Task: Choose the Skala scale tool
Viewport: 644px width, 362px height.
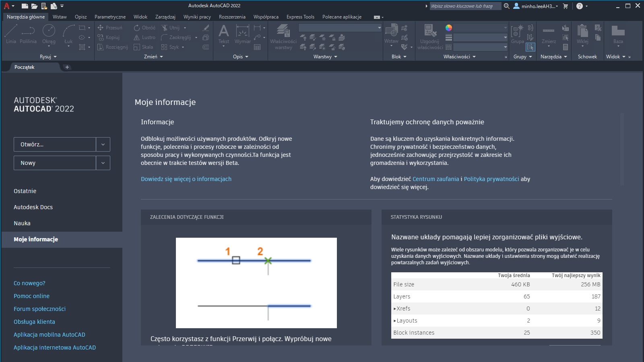Action: coord(143,47)
